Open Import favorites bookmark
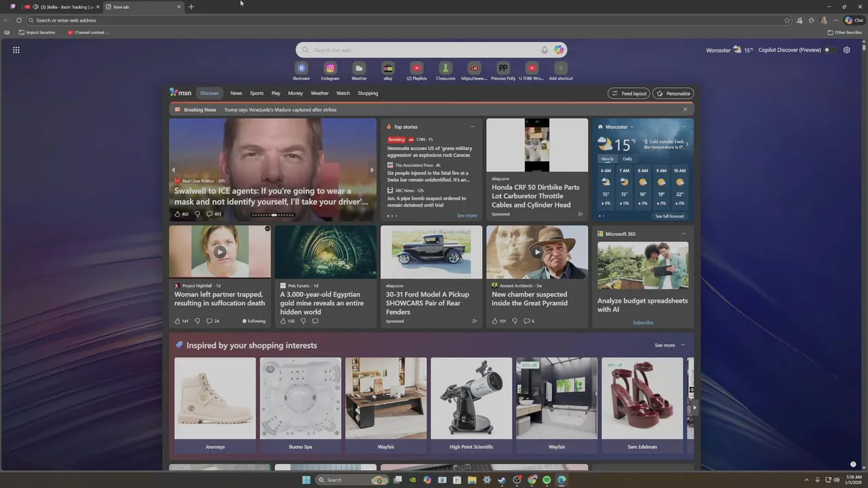This screenshot has height=488, width=868. click(37, 33)
